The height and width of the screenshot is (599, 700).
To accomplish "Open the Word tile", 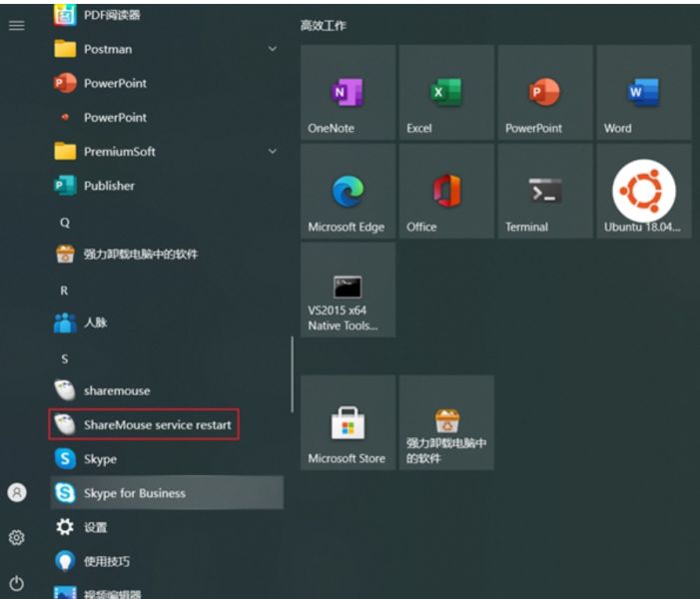I will (x=644, y=93).
